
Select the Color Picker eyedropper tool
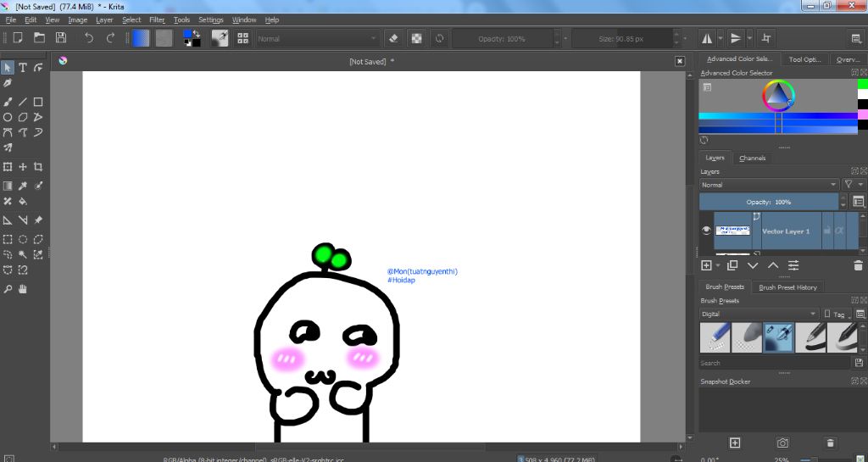click(23, 186)
